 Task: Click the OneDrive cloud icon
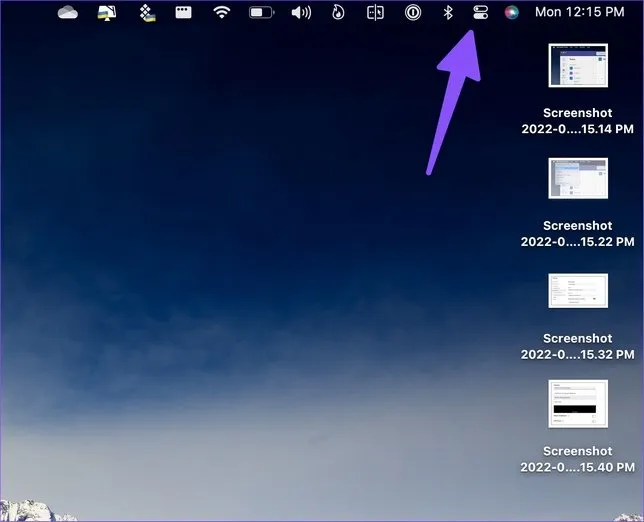tap(68, 13)
